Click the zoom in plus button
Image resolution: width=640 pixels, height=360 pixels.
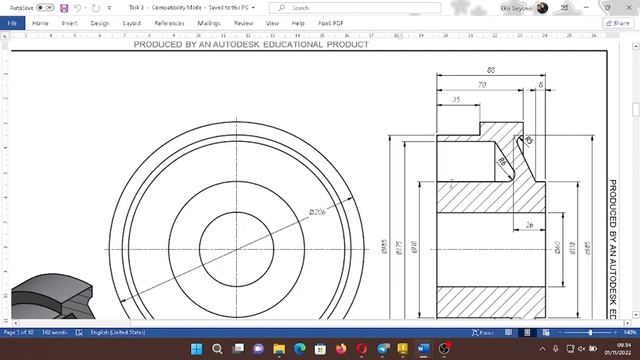tap(616, 333)
